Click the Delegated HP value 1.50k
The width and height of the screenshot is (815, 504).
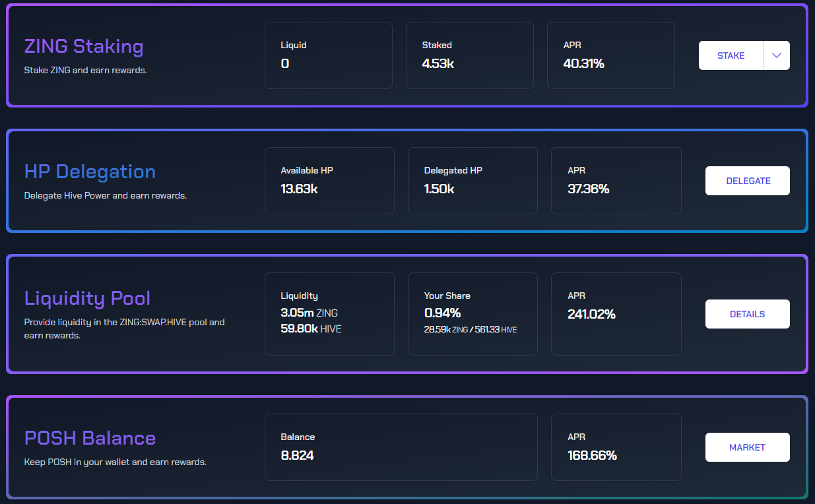[x=440, y=189]
